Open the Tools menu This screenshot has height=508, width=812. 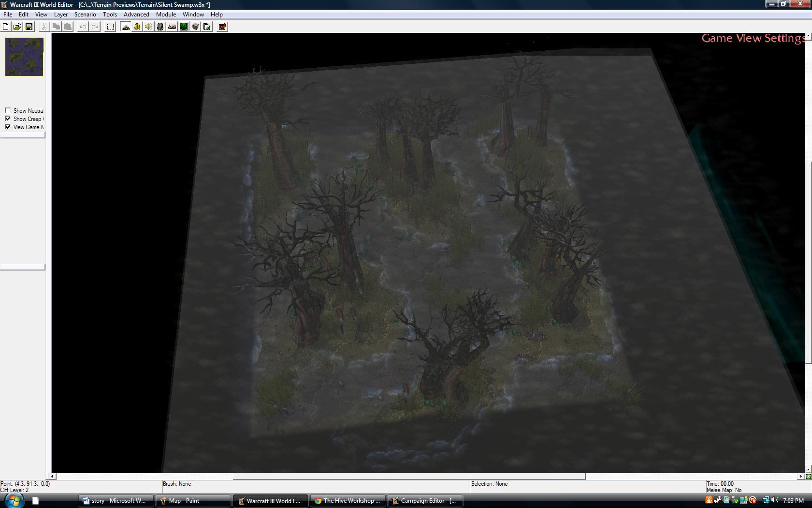tap(110, 15)
